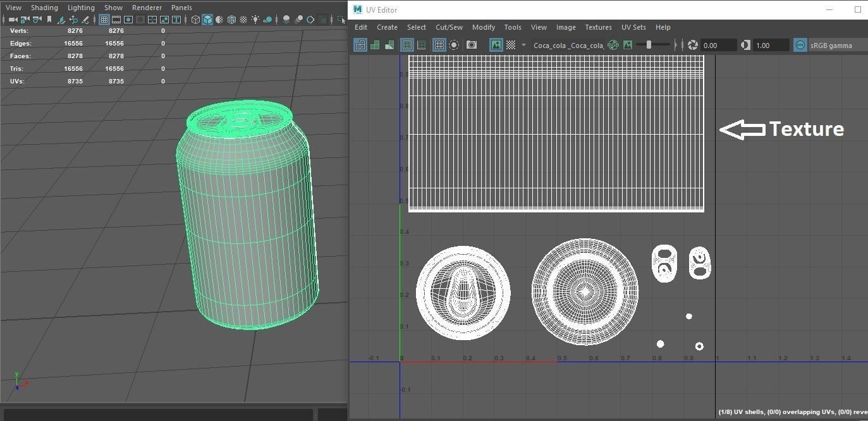Click the UV snapshot camera icon

pos(472,45)
